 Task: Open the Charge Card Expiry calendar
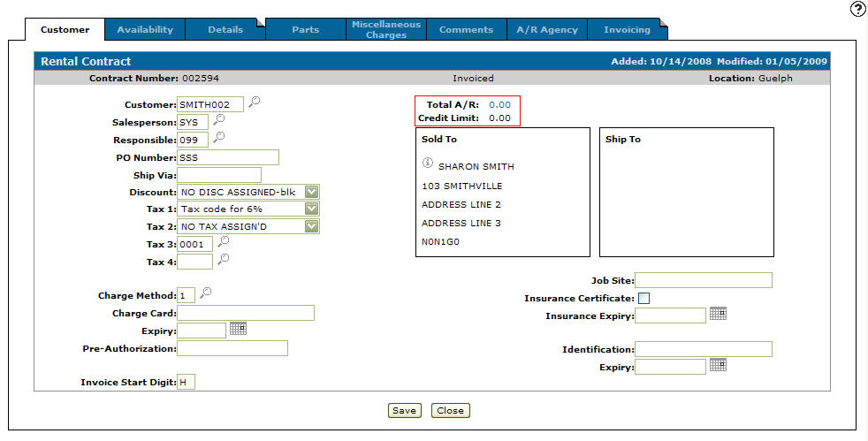pyautogui.click(x=238, y=328)
